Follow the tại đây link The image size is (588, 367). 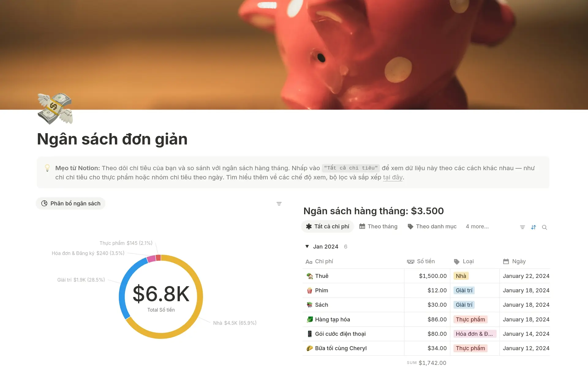pos(393,177)
